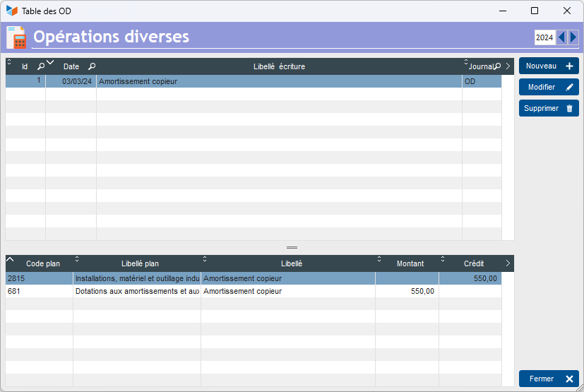584x392 pixels.
Task: Select the Amortissement copieur entry row
Action: (x=279, y=81)
